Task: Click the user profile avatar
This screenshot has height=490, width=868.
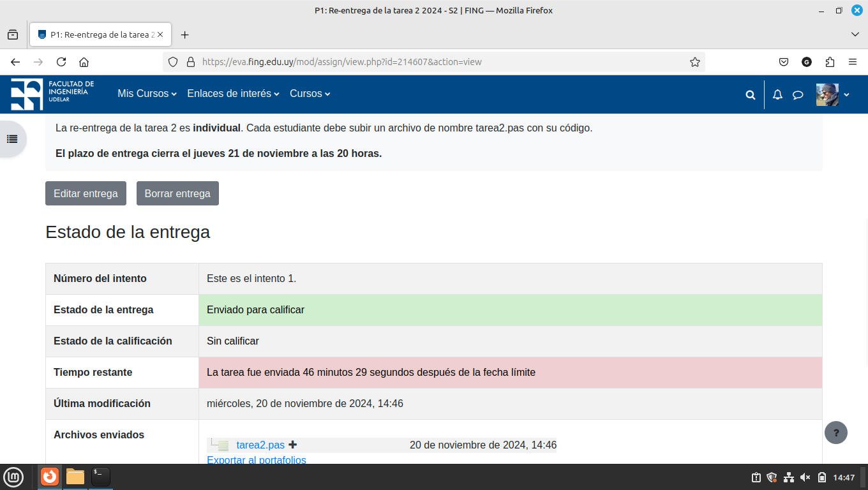Action: click(x=827, y=94)
